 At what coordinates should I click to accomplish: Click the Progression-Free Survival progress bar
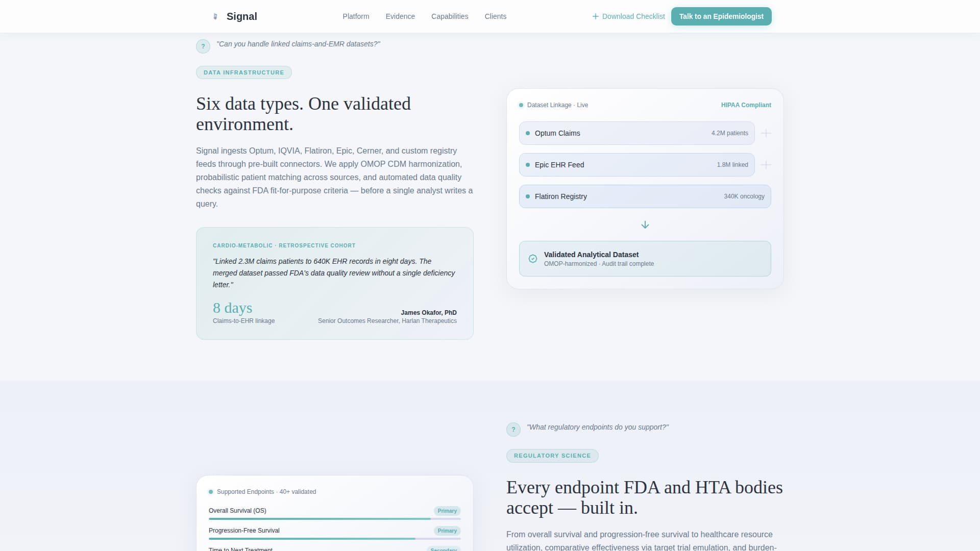click(335, 539)
